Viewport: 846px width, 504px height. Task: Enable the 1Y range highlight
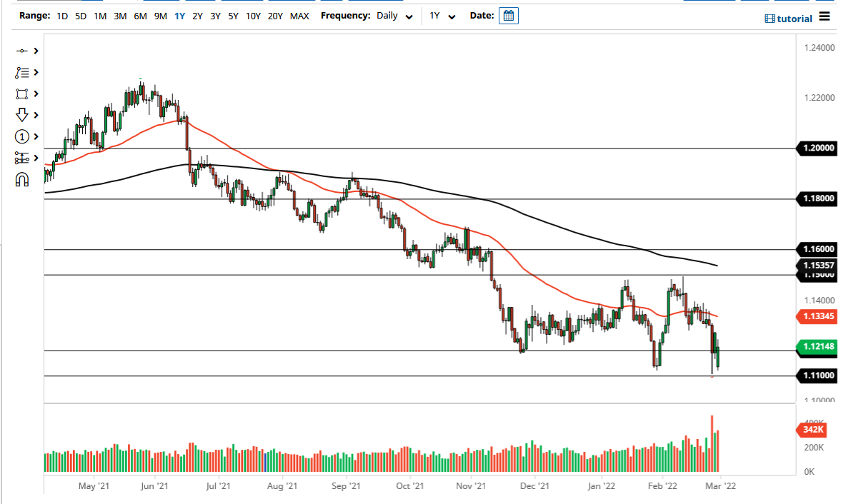pyautogui.click(x=179, y=15)
